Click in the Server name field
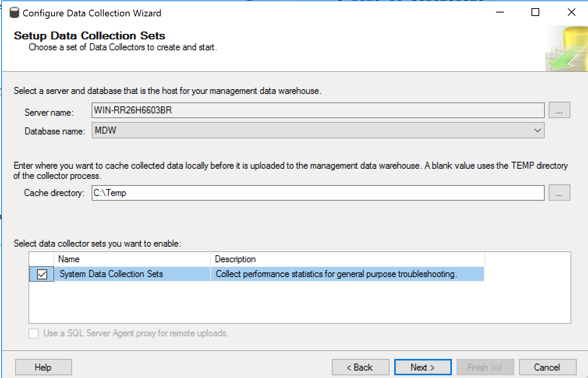 [x=317, y=110]
